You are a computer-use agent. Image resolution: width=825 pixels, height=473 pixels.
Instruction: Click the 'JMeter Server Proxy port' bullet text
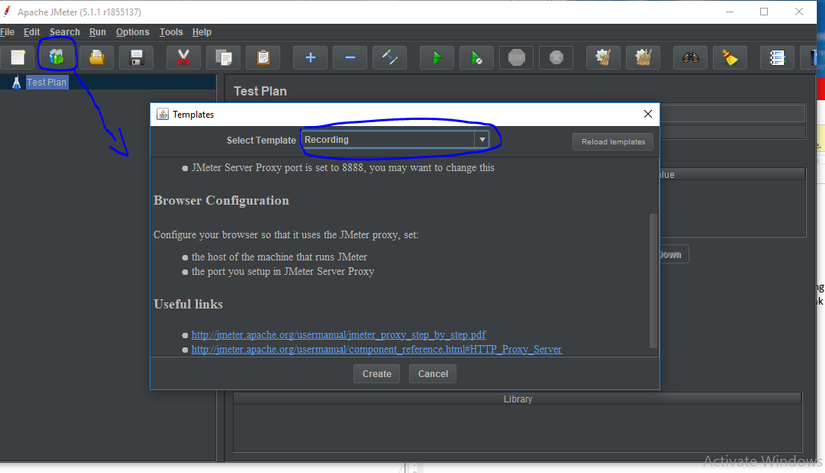343,168
